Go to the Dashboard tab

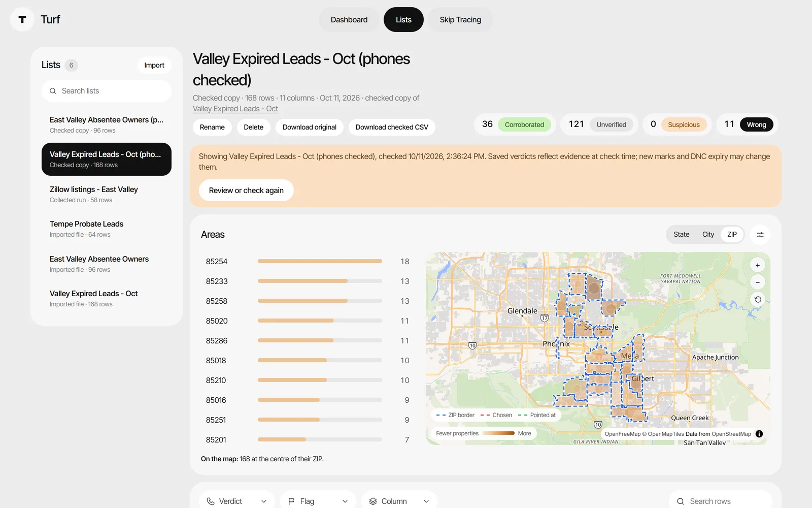click(x=349, y=20)
